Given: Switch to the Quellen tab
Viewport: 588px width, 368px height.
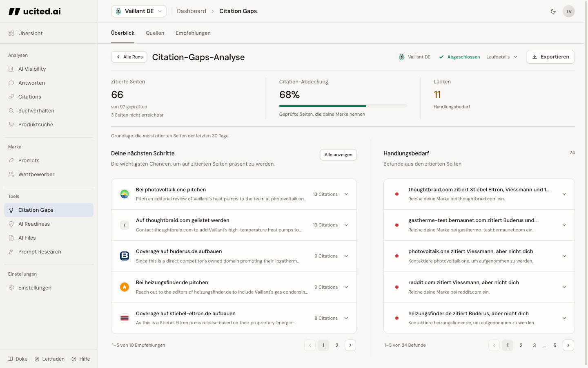Looking at the screenshot, I should (x=155, y=33).
